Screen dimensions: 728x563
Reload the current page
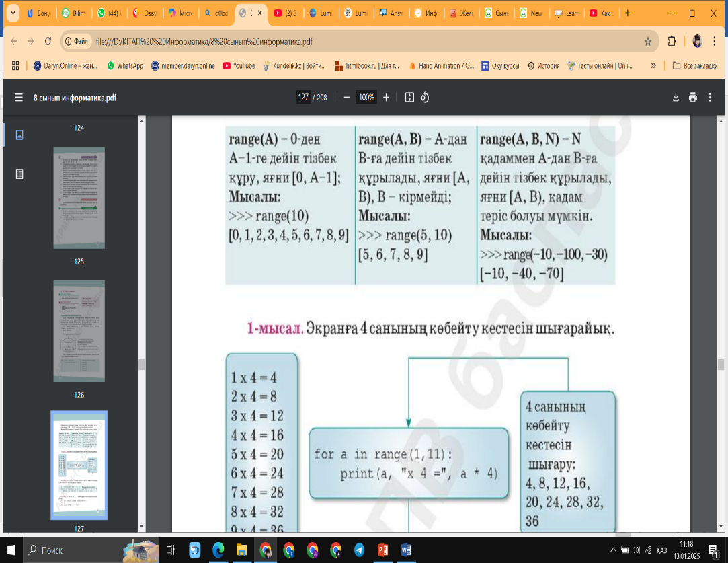48,41
